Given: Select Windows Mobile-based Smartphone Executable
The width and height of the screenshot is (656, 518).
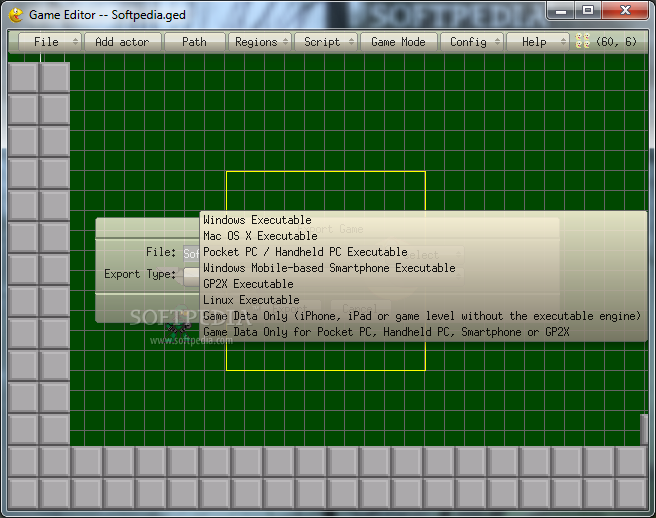Looking at the screenshot, I should pos(423,268).
